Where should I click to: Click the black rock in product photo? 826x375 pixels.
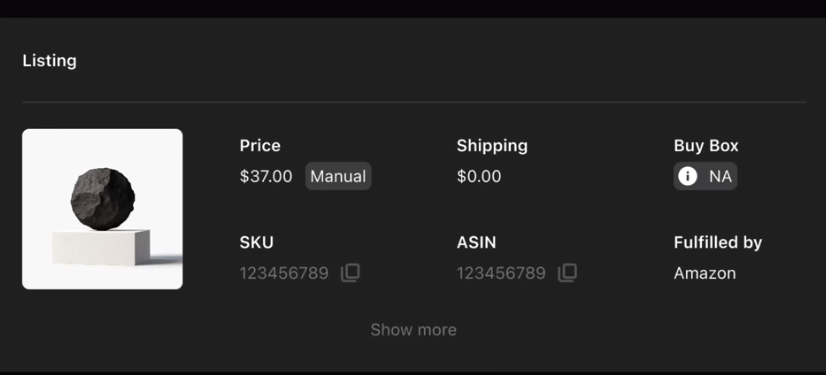pyautogui.click(x=103, y=199)
